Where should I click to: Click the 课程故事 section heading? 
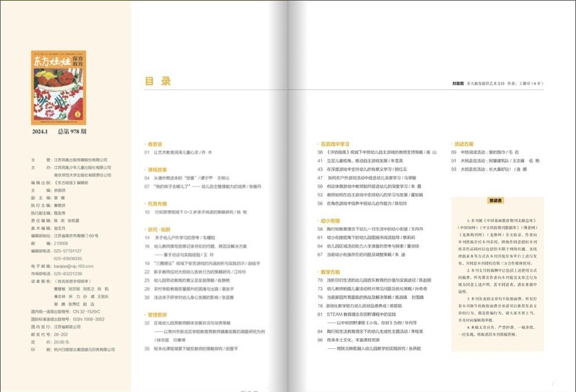point(157,170)
